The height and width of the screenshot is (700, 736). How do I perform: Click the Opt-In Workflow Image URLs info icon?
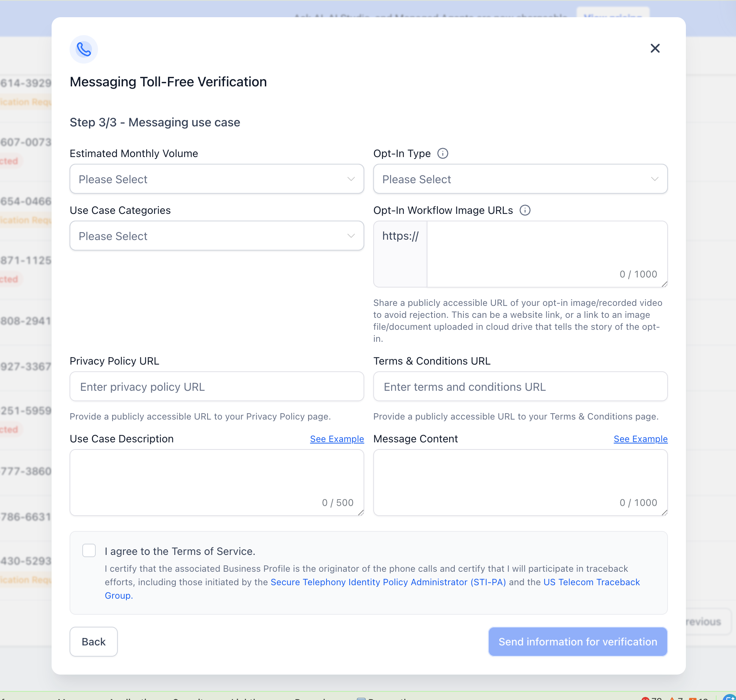click(525, 210)
